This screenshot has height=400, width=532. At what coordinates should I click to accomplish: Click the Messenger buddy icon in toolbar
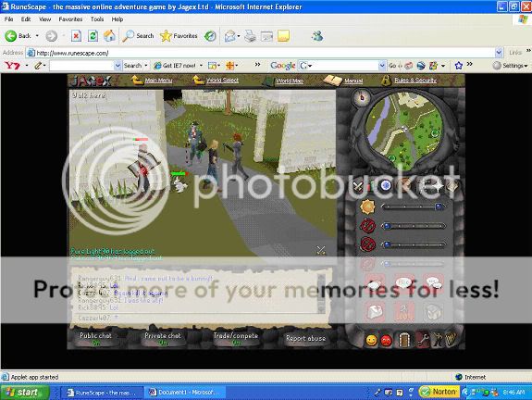coord(317,36)
